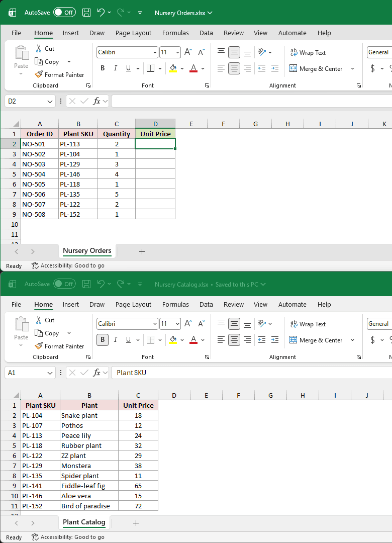Select the Plant Catalog sheet tab
Image resolution: width=392 pixels, height=543 pixels.
tap(84, 522)
